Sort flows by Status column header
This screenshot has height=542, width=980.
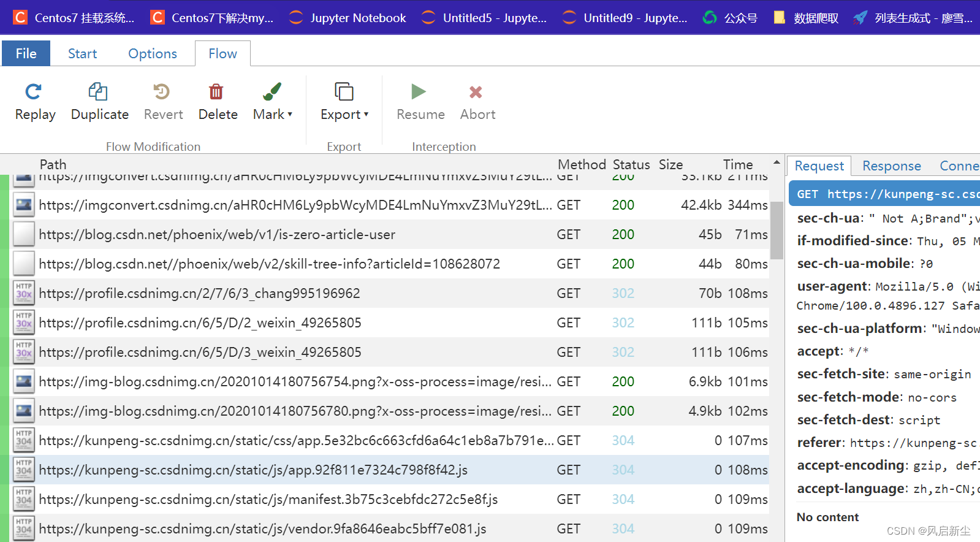[x=631, y=164]
